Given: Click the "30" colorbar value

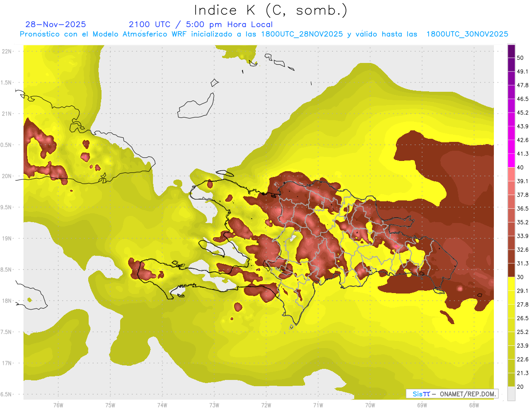Looking at the screenshot, I should click(520, 277).
